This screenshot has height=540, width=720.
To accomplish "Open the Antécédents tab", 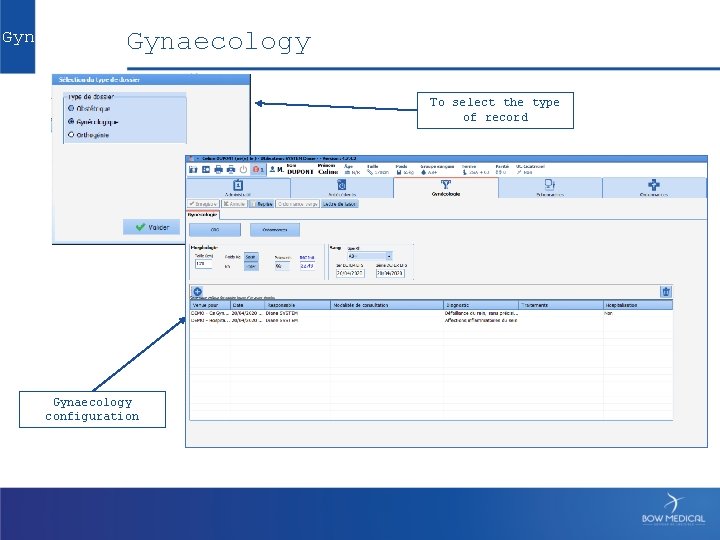I will [x=342, y=188].
